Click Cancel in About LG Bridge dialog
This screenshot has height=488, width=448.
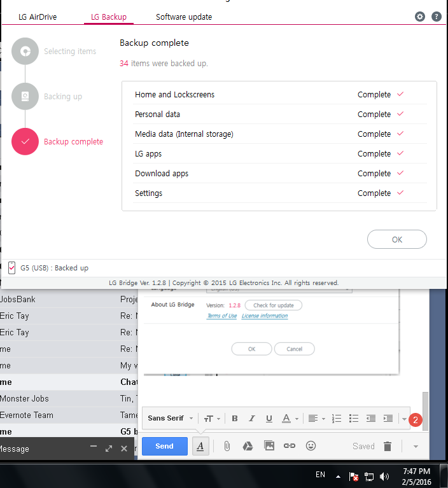point(294,349)
